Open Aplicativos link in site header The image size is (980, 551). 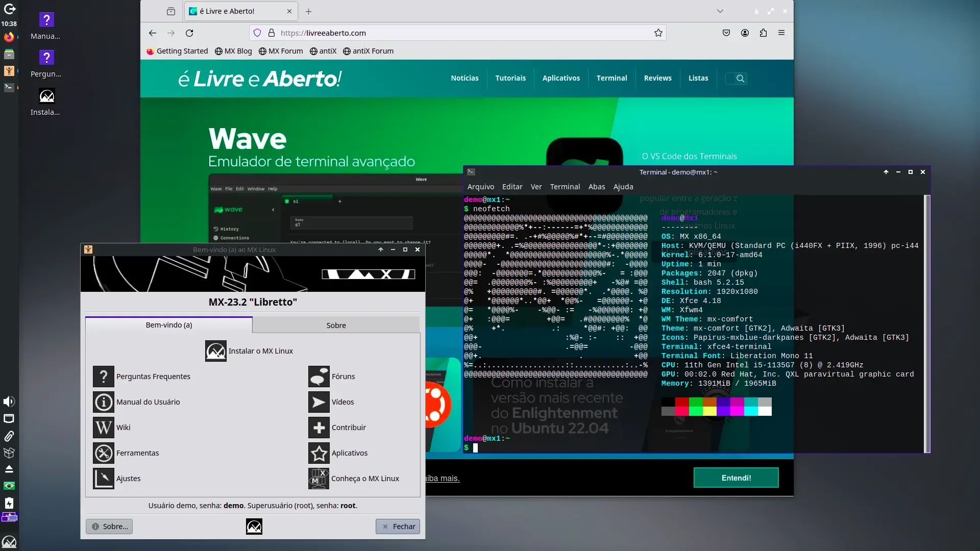pyautogui.click(x=561, y=78)
